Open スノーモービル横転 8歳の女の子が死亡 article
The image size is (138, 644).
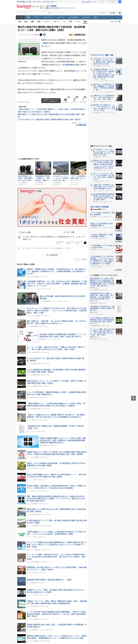[56, 348]
